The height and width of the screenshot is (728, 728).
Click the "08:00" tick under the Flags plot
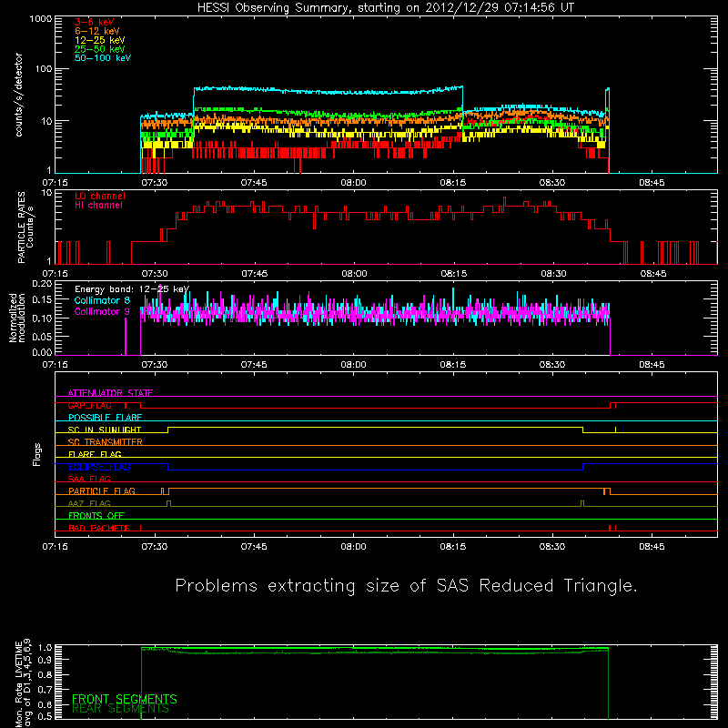(353, 547)
